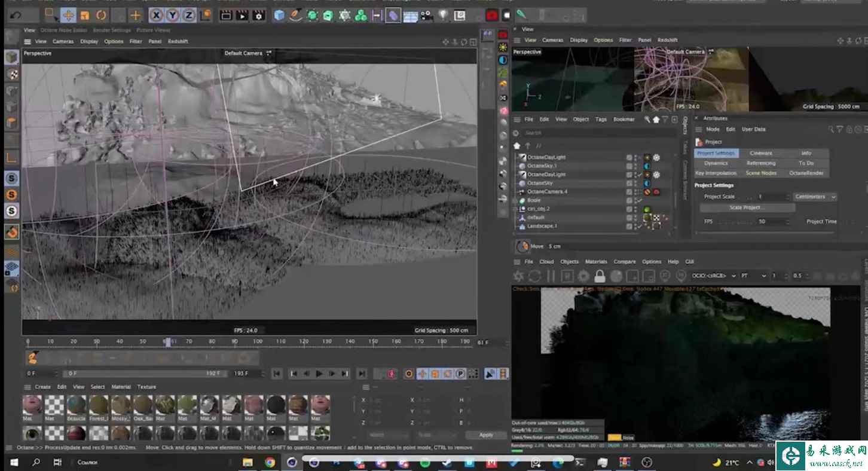Viewport: 868px width, 471px height.
Task: Select Landscape.1 object in list
Action: (x=542, y=227)
